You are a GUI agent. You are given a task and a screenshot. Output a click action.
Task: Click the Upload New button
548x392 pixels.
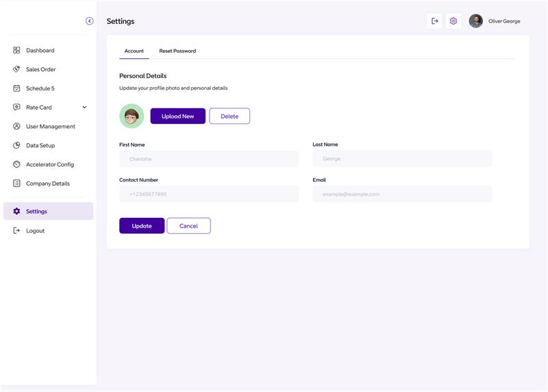[x=178, y=116]
